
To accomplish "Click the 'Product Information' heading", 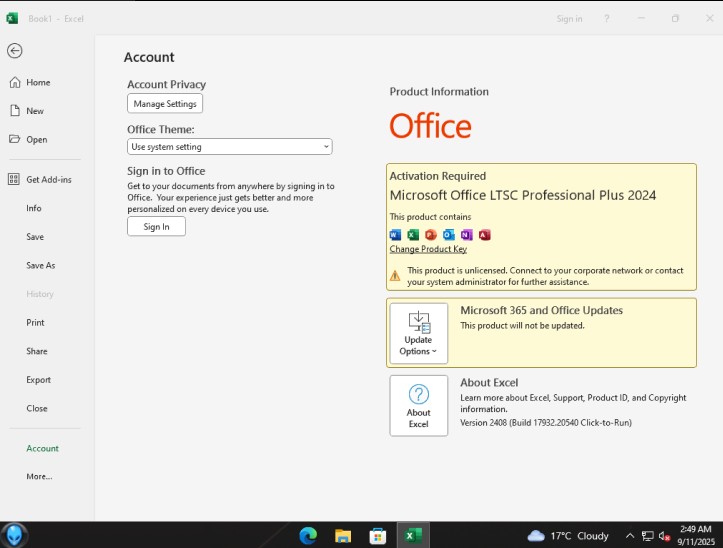I will [439, 91].
